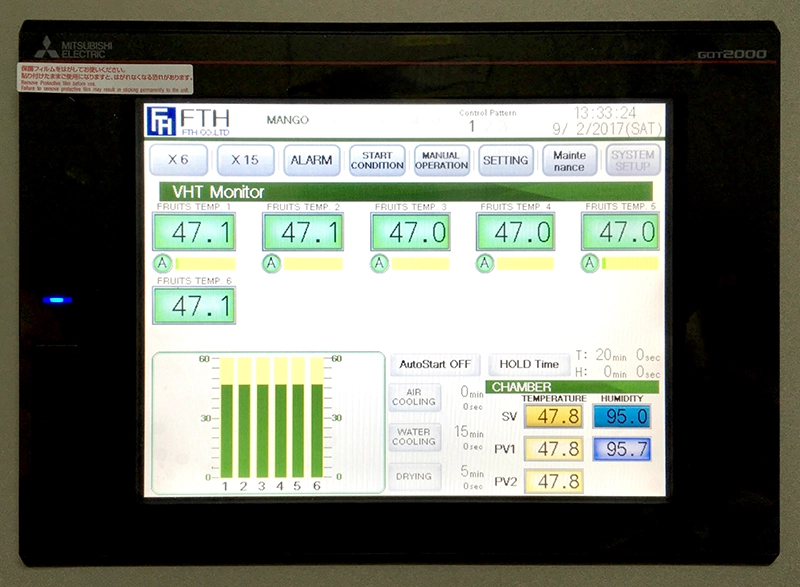Click the A indicator under Fruits Temp 1
Screen dimensions: 800x587
(162, 263)
